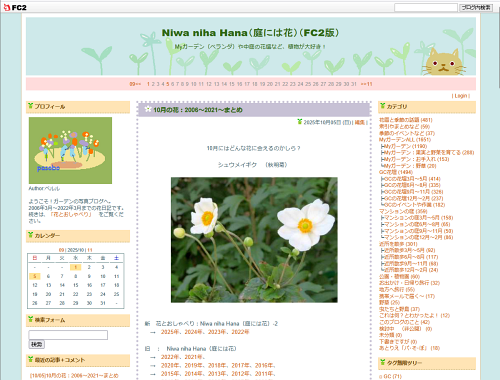Click the sprout icon beside カテゴリ heading

[382, 106]
